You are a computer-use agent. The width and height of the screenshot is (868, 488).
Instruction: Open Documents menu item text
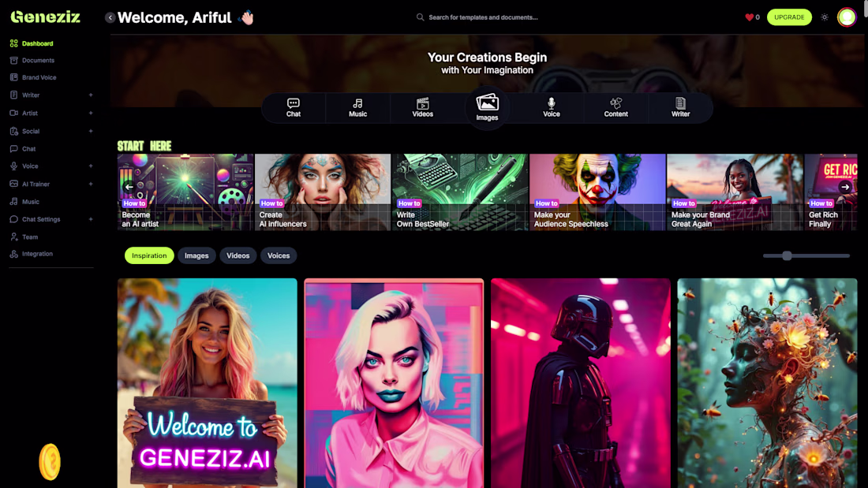point(38,60)
